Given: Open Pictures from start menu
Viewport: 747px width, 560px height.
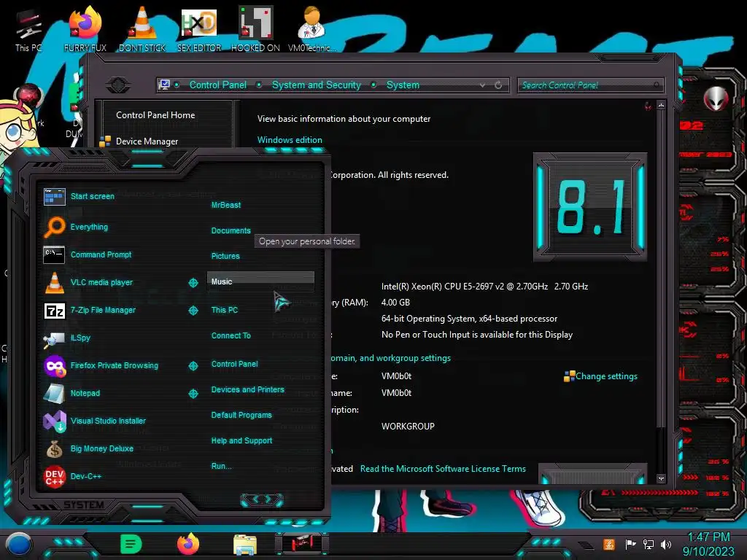Looking at the screenshot, I should (225, 256).
